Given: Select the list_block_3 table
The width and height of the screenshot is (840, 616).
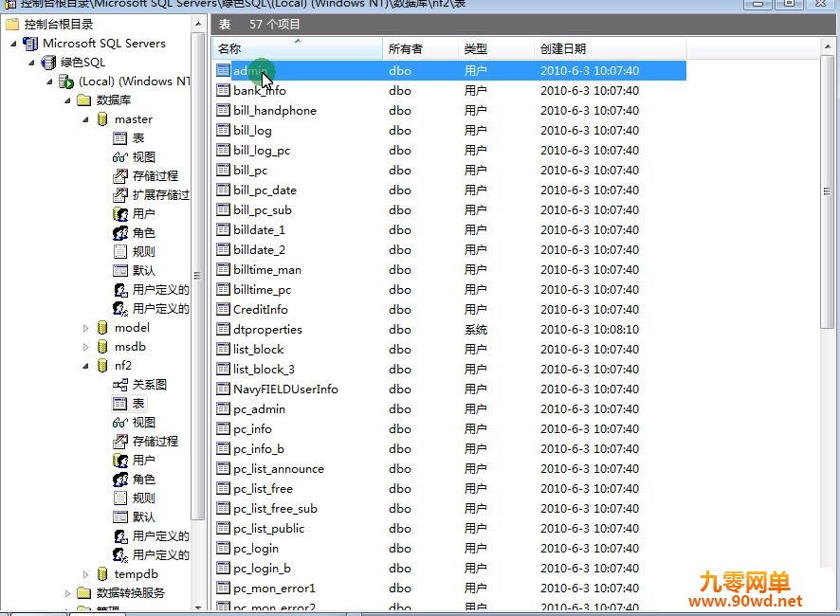Looking at the screenshot, I should pos(265,370).
